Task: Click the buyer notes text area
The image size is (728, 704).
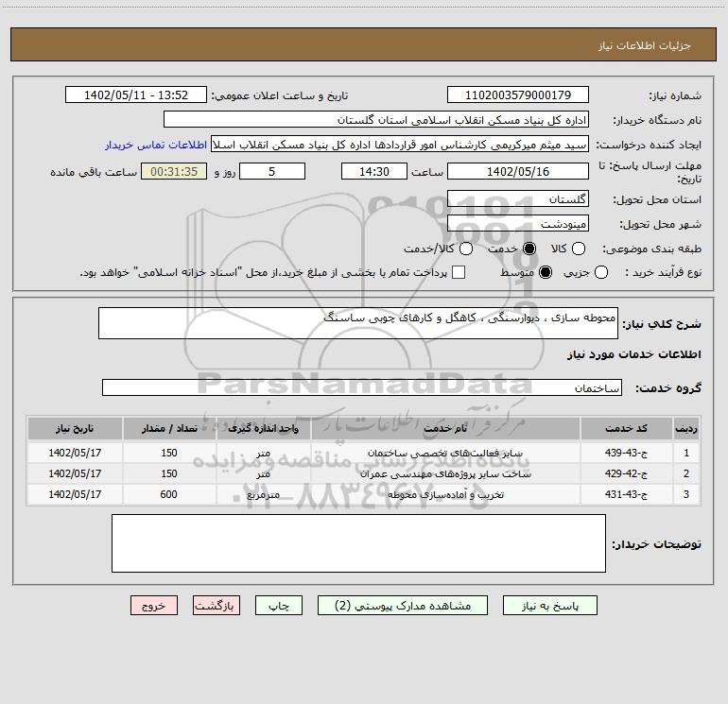Action: 358,543
